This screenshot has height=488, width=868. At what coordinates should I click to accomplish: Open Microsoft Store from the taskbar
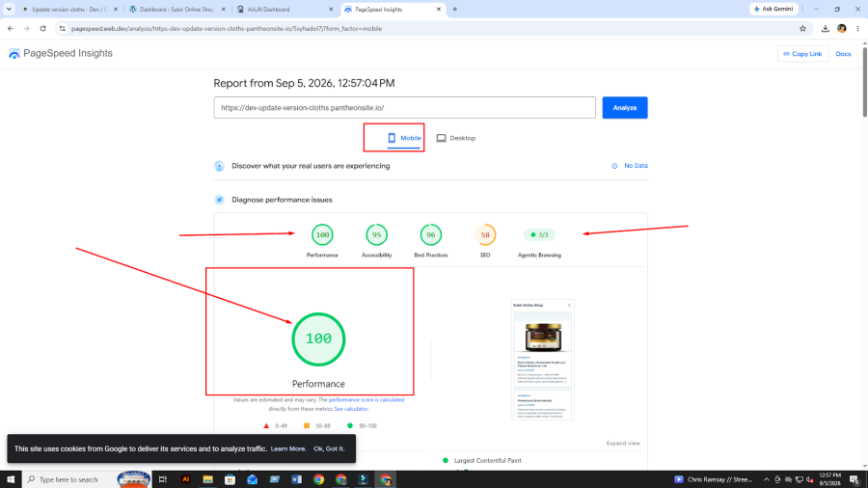click(230, 479)
